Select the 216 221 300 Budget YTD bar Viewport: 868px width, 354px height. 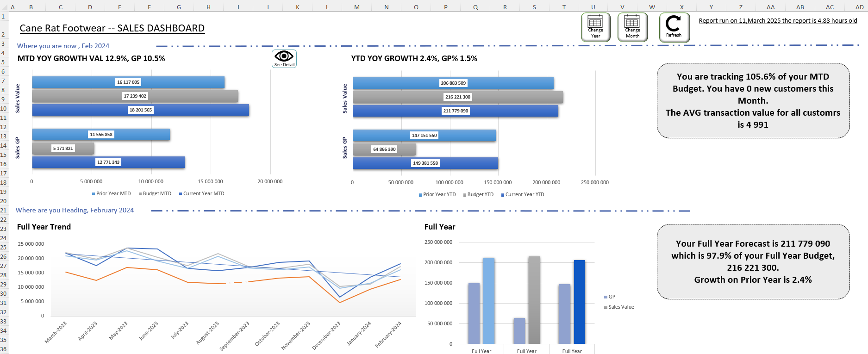(x=457, y=97)
